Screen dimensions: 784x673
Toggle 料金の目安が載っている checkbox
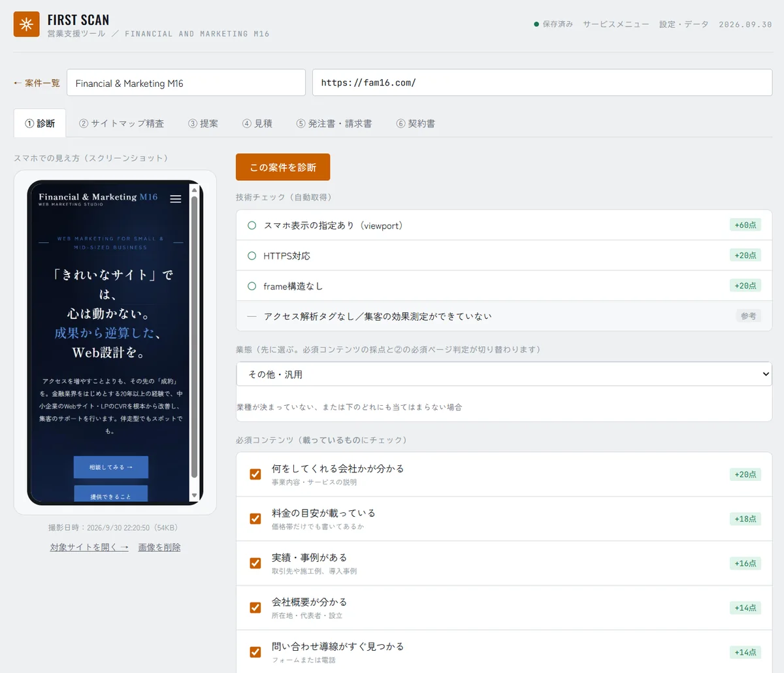point(255,519)
